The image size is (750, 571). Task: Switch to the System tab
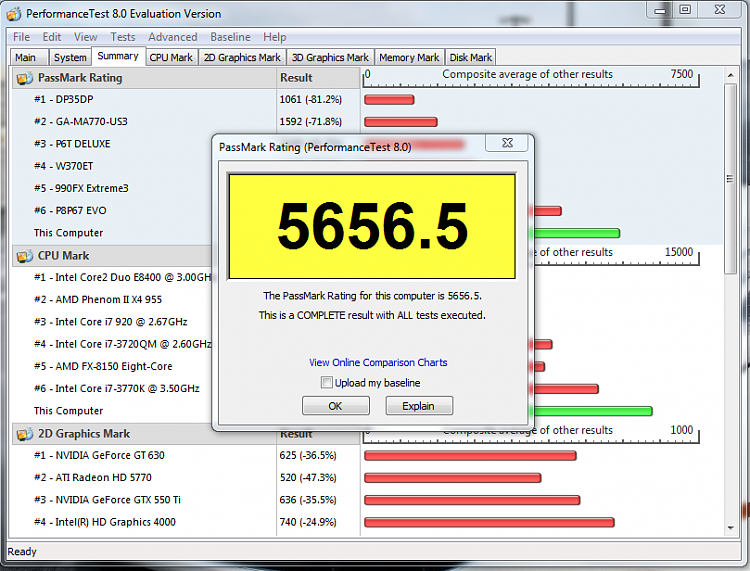(70, 57)
